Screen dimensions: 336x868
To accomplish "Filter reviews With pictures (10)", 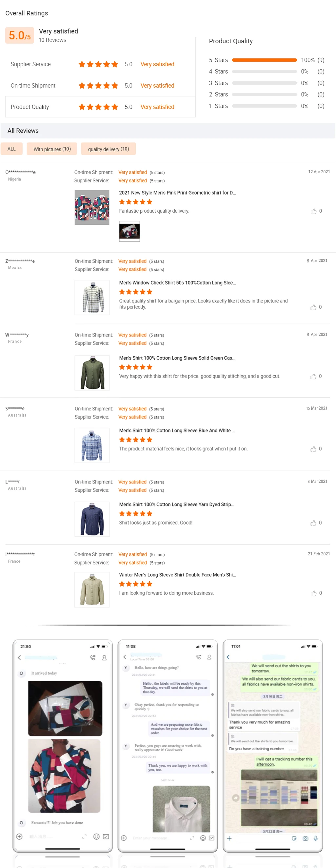I will coord(52,149).
